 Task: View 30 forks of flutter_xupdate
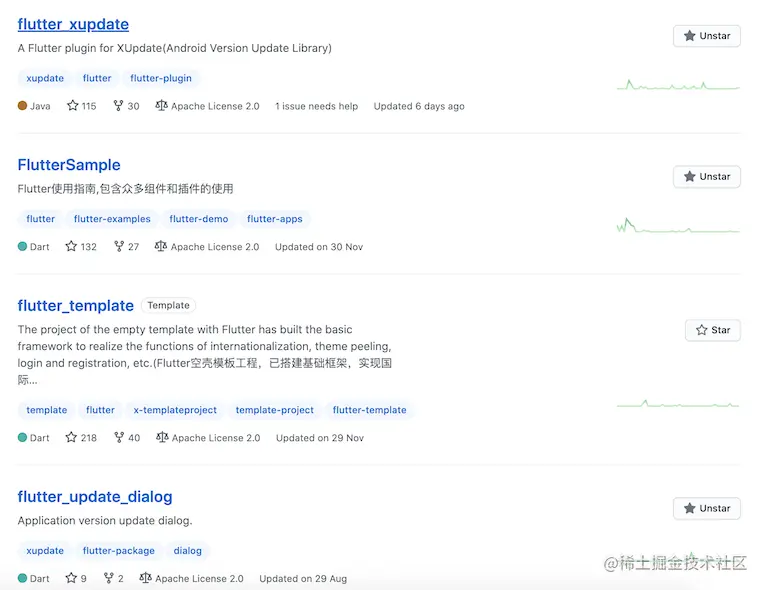[x=126, y=106]
